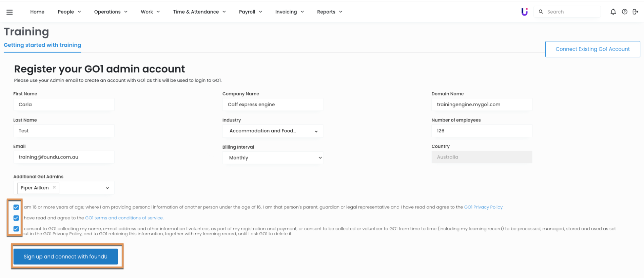Click the logout icon
Screen dimensions: 644x278
(635, 12)
